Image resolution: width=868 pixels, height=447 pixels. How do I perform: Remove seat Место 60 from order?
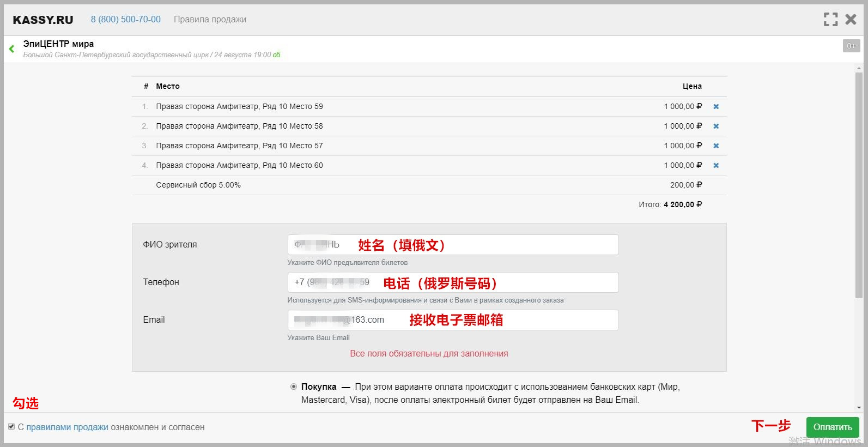click(716, 166)
